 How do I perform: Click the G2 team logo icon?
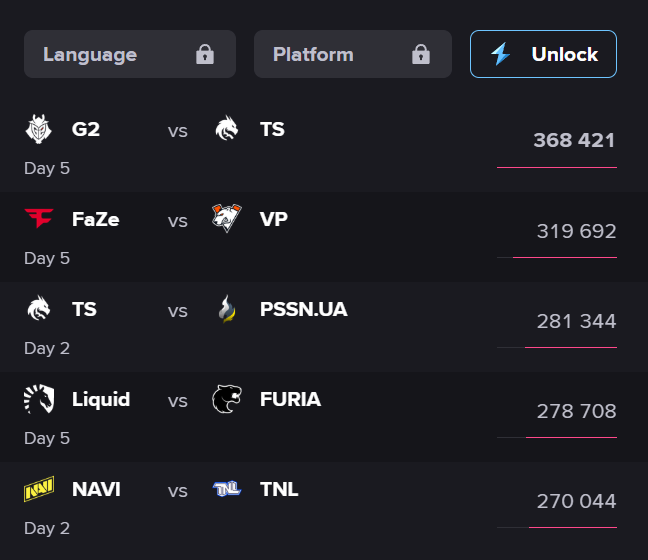(38, 129)
